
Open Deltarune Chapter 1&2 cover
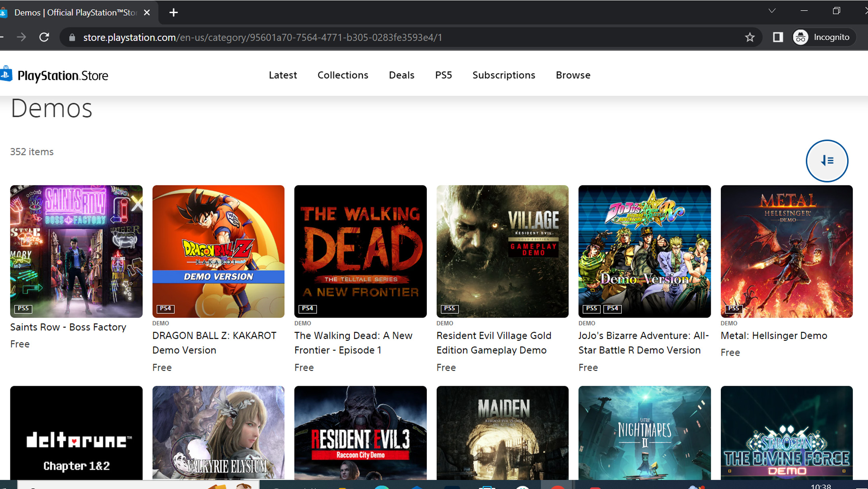[76, 433]
